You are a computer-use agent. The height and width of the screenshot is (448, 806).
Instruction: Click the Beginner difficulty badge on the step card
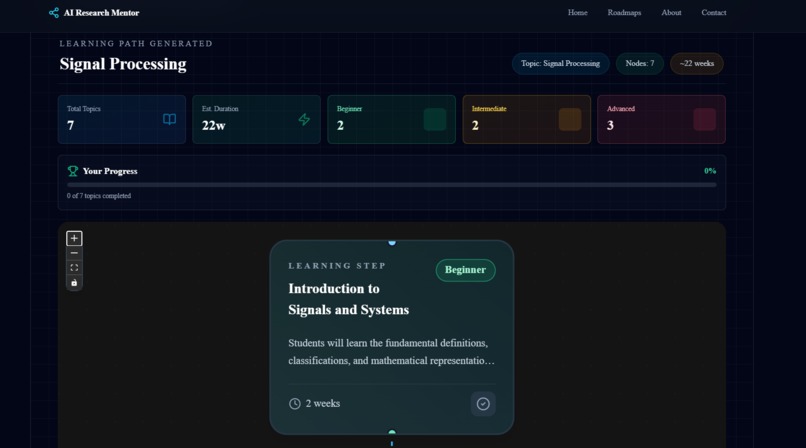pos(465,270)
